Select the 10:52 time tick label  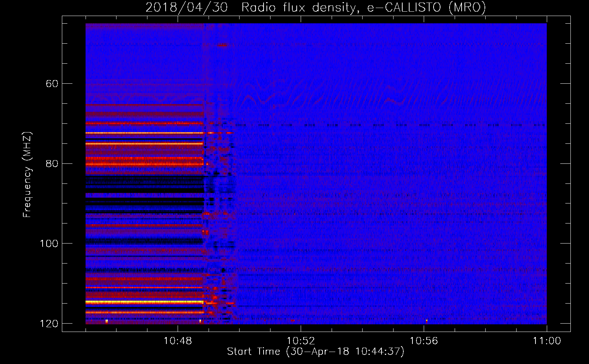[x=301, y=341]
